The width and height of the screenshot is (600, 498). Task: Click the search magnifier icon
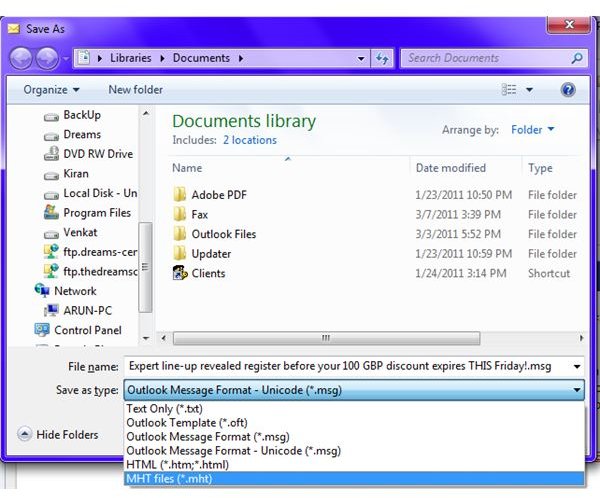[577, 58]
